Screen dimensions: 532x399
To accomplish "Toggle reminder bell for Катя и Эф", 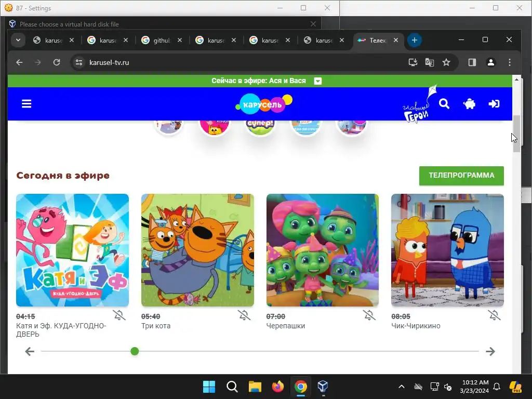I will 119,315.
